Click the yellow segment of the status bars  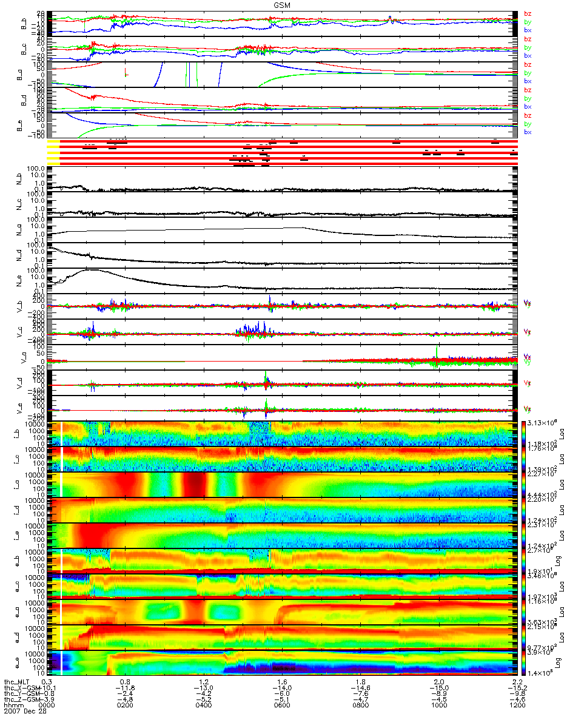pos(53,152)
